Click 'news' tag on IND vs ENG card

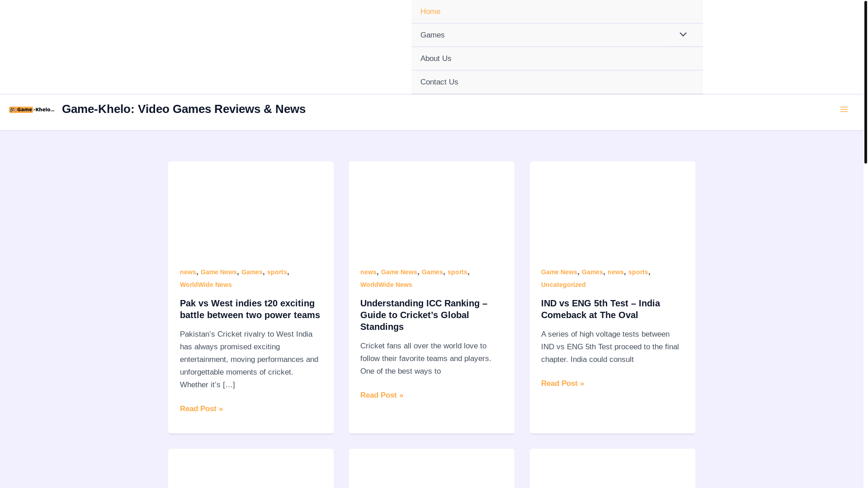616,272
